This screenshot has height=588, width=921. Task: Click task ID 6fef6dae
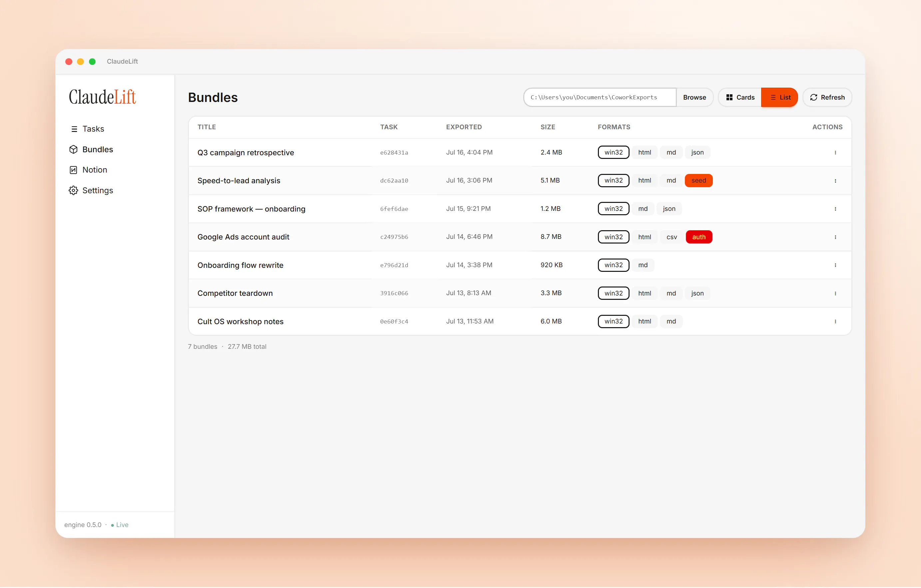click(x=394, y=209)
